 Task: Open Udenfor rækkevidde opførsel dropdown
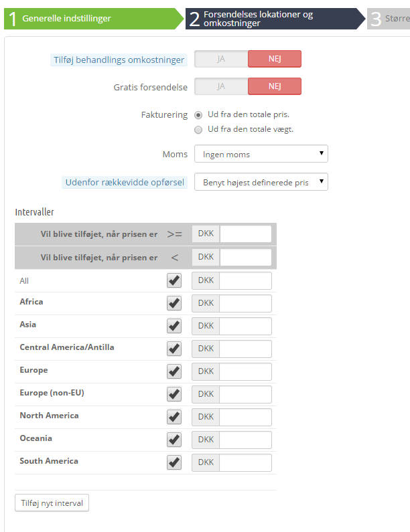coord(261,182)
